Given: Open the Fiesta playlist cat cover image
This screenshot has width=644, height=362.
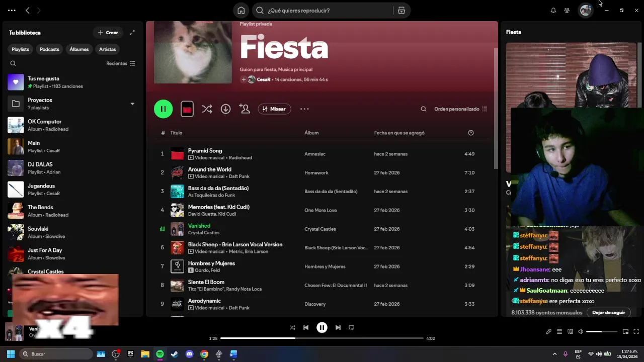Looking at the screenshot, I should pyautogui.click(x=193, y=52).
